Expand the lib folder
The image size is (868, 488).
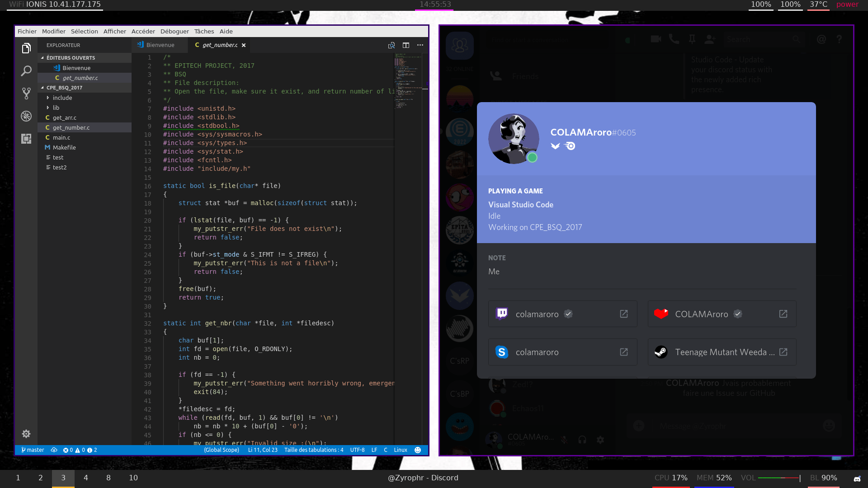click(x=85, y=108)
